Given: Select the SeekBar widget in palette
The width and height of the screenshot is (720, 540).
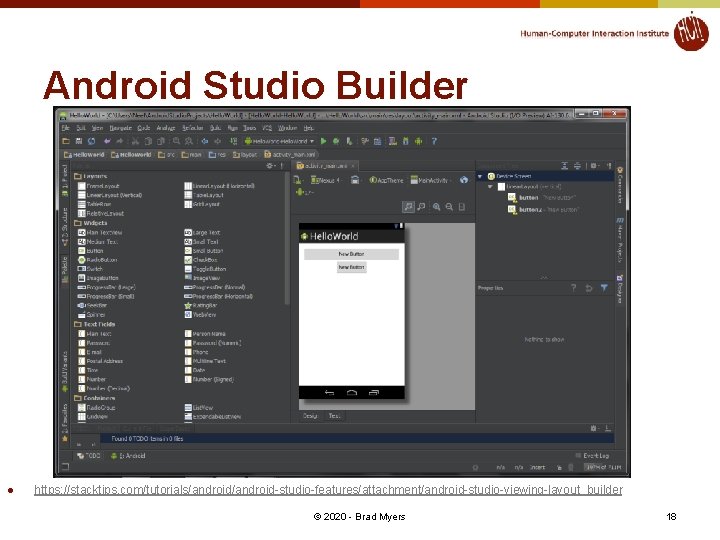Looking at the screenshot, I should (92, 305).
